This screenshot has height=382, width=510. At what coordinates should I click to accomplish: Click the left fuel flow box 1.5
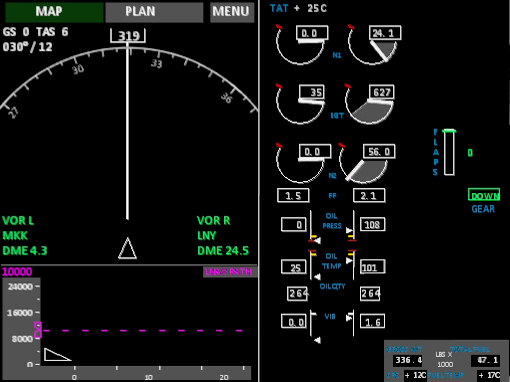pos(293,195)
